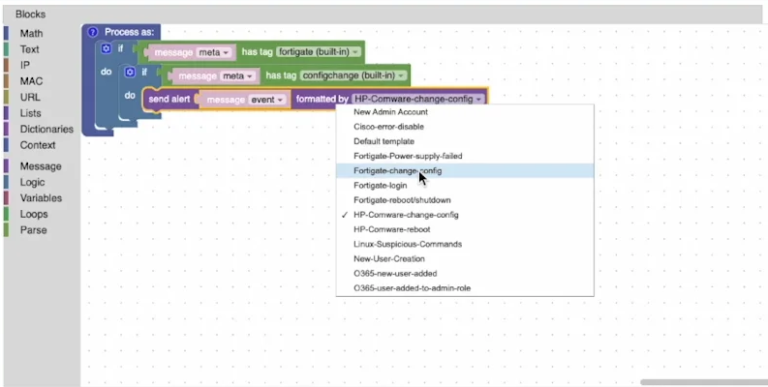Open the meta dropdown in the configchange condition

[238, 76]
